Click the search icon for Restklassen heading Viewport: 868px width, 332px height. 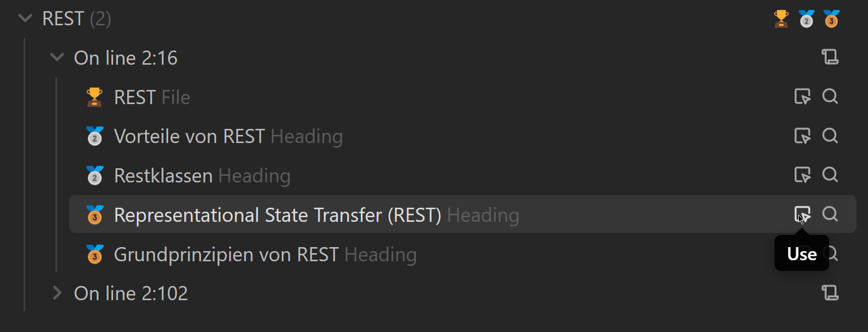click(x=830, y=174)
